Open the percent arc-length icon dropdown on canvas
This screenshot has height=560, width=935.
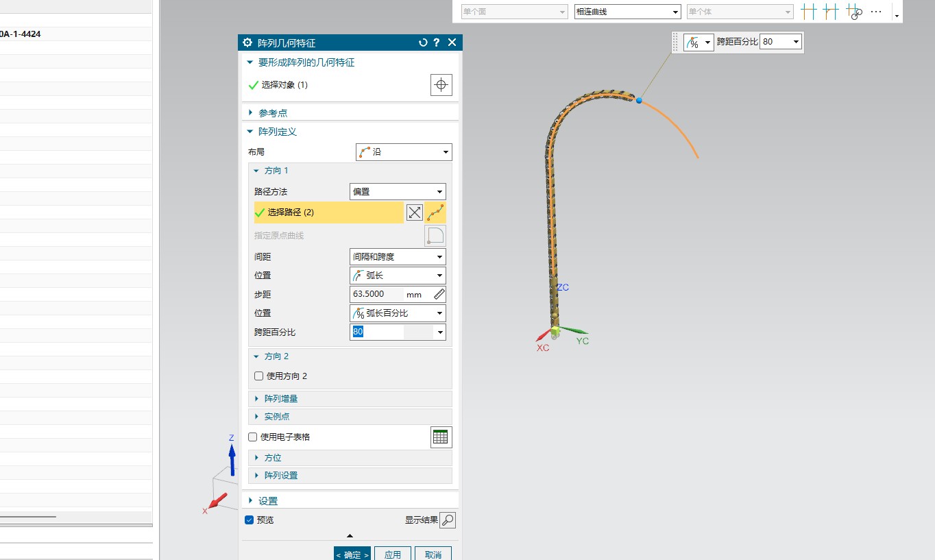pos(699,42)
